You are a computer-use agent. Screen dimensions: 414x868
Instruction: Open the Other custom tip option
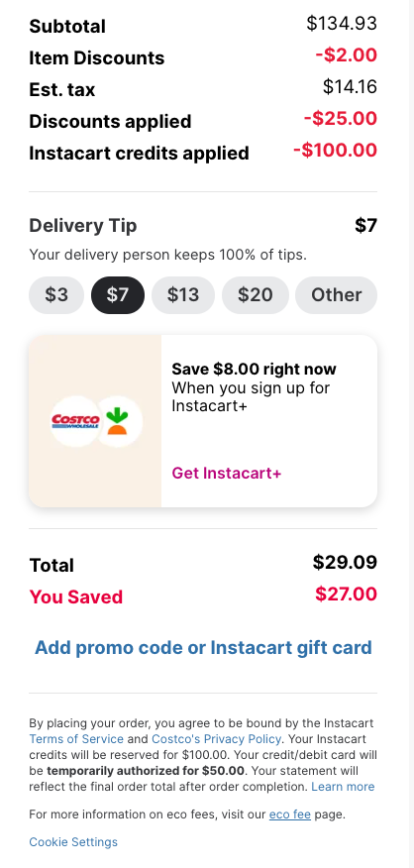(x=336, y=295)
